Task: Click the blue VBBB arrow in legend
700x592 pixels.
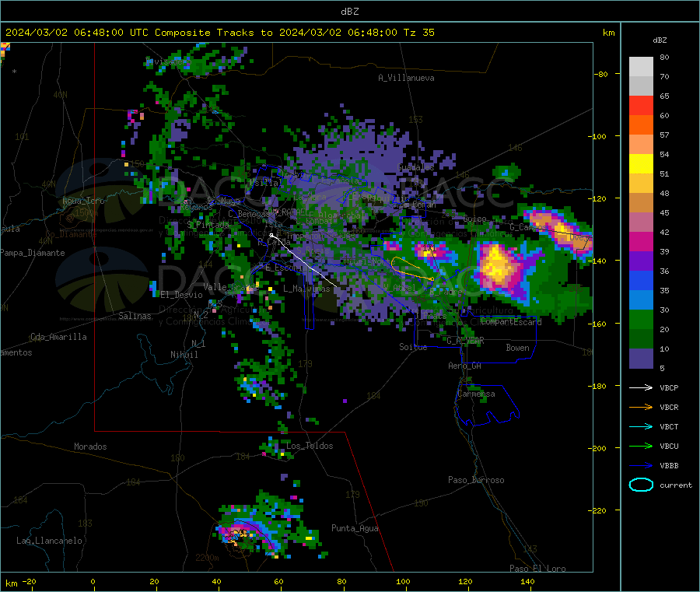Action: [x=641, y=465]
